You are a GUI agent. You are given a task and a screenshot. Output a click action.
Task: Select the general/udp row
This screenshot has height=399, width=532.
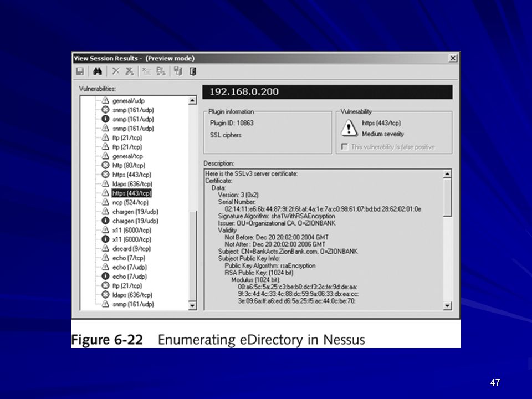point(128,101)
